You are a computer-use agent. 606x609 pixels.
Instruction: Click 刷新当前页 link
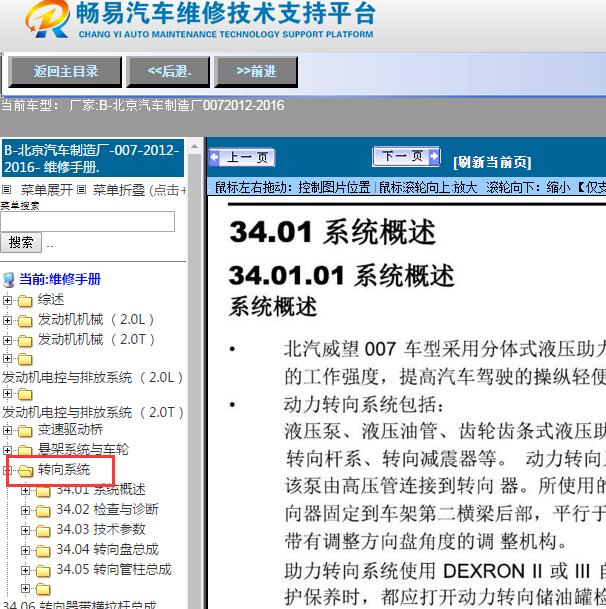point(492,162)
